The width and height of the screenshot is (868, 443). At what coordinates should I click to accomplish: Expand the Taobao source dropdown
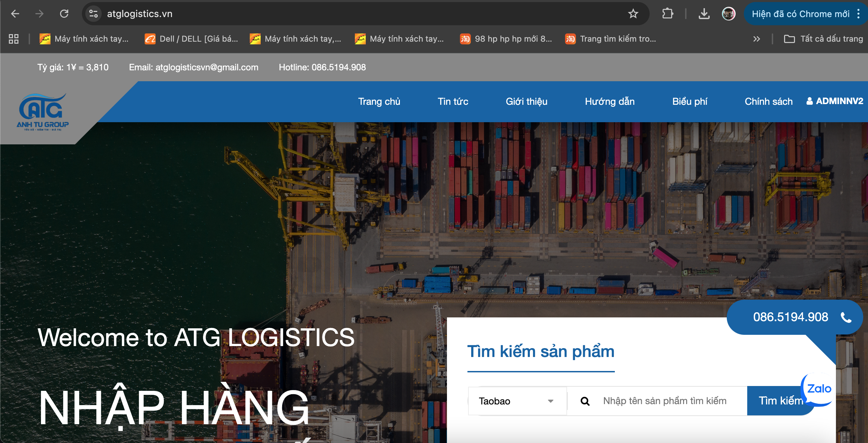(517, 401)
